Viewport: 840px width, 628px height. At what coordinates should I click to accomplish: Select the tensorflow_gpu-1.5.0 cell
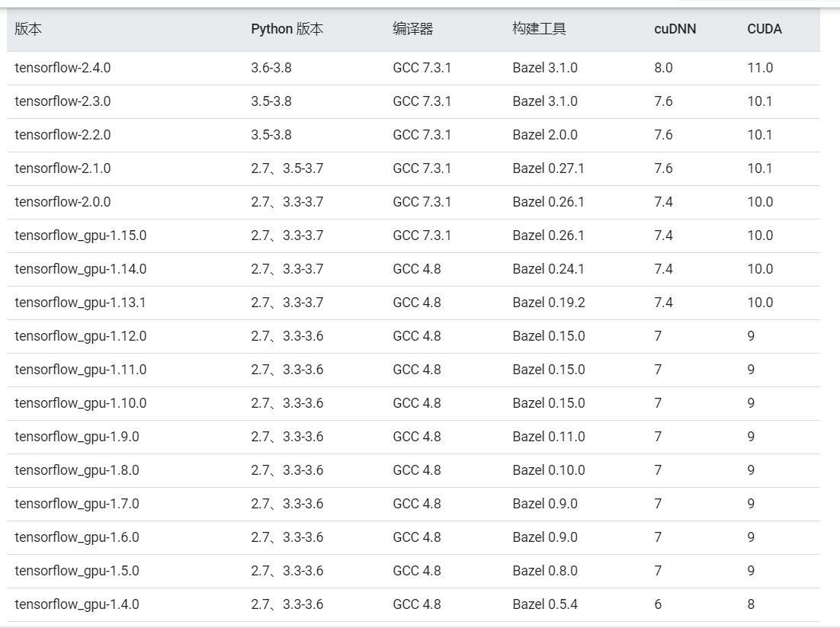(77, 571)
